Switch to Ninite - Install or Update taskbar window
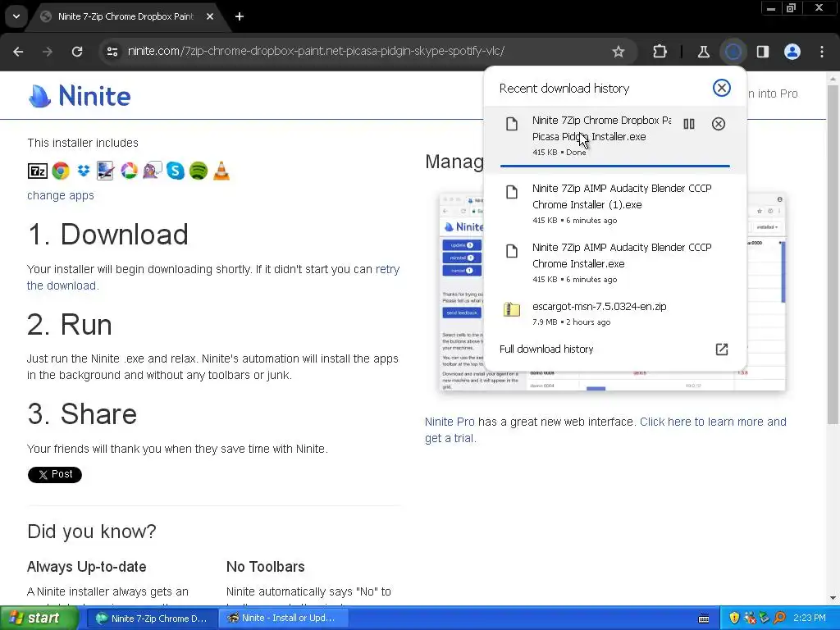This screenshot has width=840, height=630. 284,619
